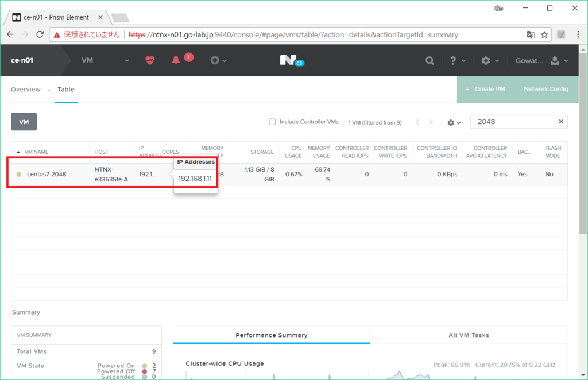This screenshot has width=588, height=380.
Task: Open the help question mark menu
Action: [453, 60]
